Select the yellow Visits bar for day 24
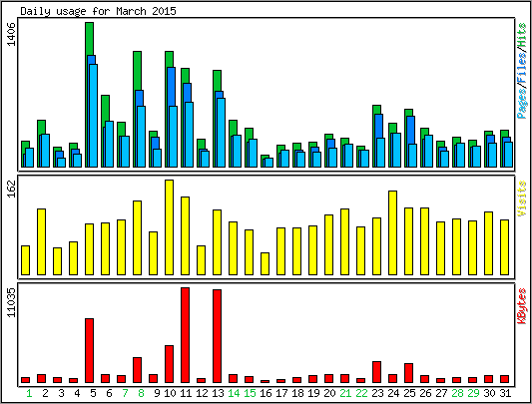The image size is (532, 404). point(392,232)
